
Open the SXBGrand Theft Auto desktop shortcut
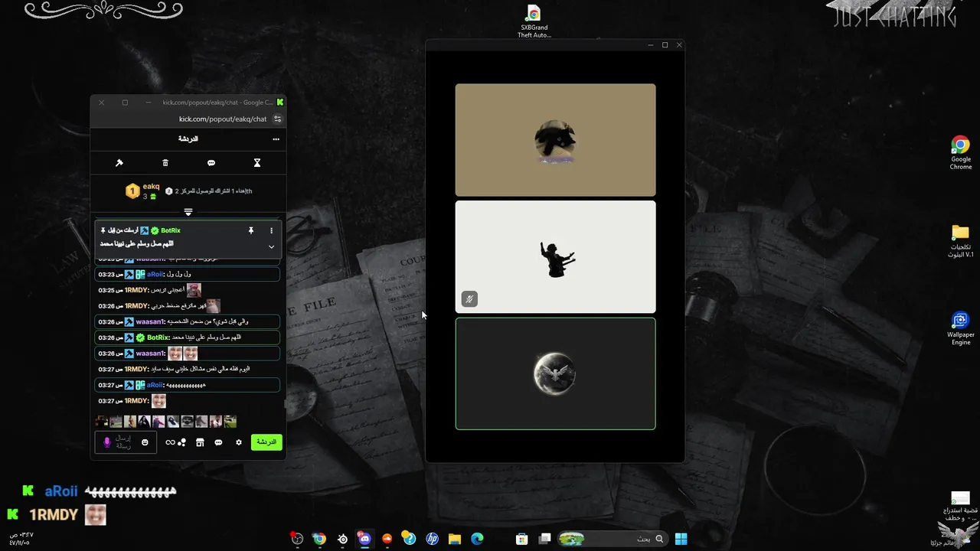coord(534,21)
